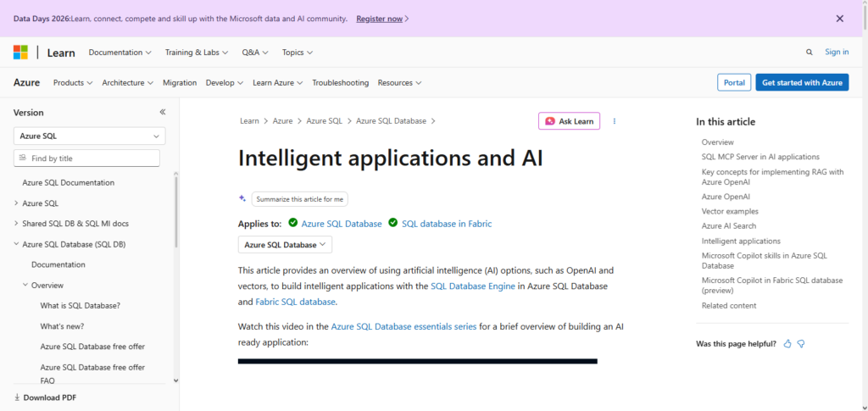Open the Training & Labs menu
The width and height of the screenshot is (868, 411).
[x=197, y=53]
